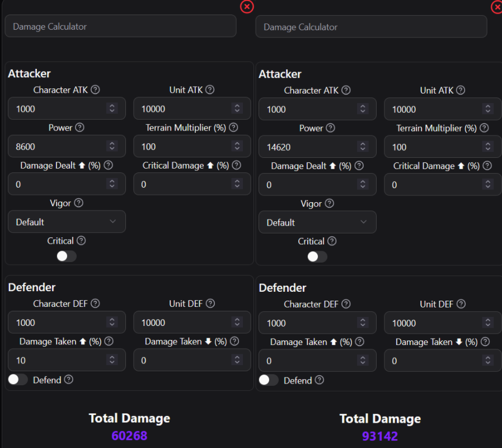Step right Damage Dealt value
Image resolution: width=502 pixels, height=448 pixels.
coord(363,185)
